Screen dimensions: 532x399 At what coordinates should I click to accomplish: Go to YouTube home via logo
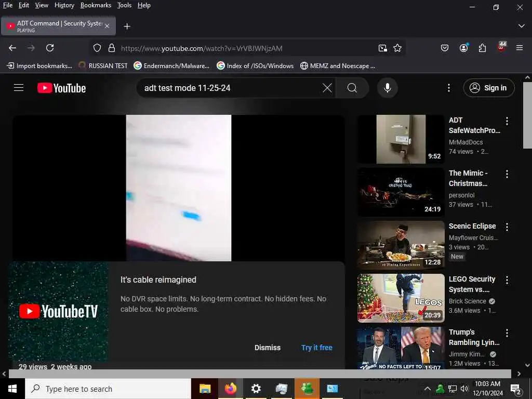(x=62, y=88)
